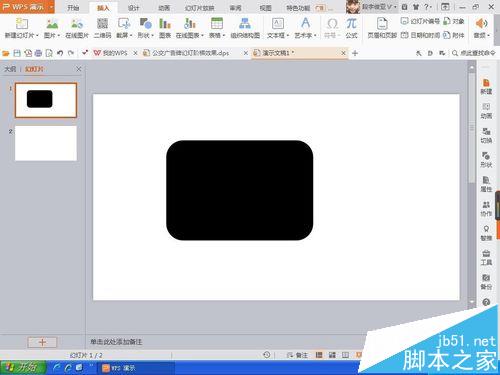This screenshot has height=375, width=500.
Task: Open Shapes (形状) pane in right sidebar
Action: (x=486, y=160)
